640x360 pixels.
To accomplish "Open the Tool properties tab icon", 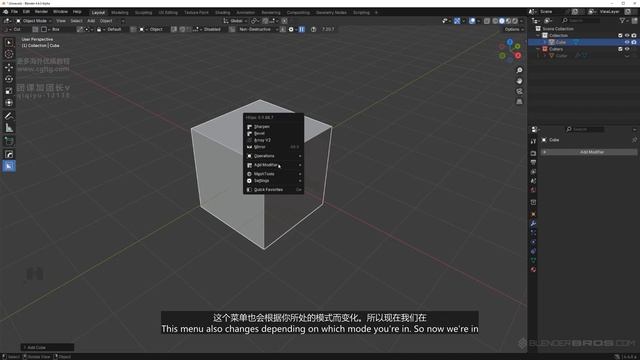I will [533, 141].
